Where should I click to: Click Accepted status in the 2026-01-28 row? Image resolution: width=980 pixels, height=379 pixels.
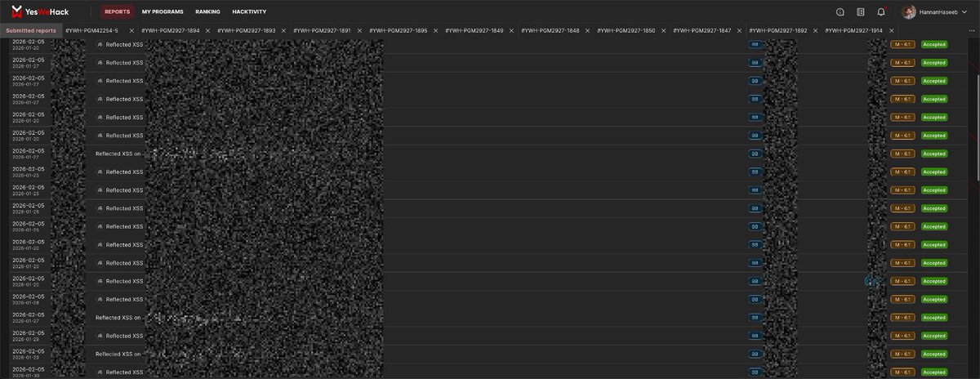[x=933, y=300]
